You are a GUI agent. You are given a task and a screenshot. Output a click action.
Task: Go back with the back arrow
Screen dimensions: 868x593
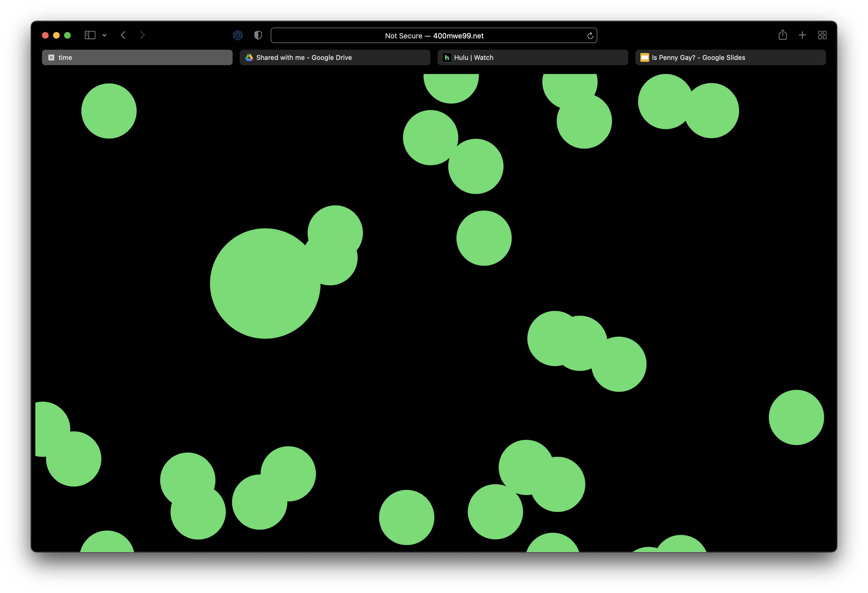(x=123, y=35)
